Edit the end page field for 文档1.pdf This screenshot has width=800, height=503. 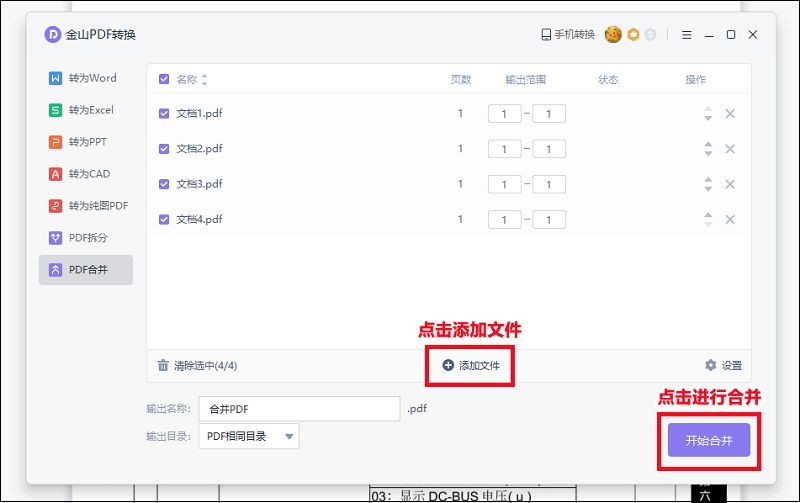(x=549, y=114)
